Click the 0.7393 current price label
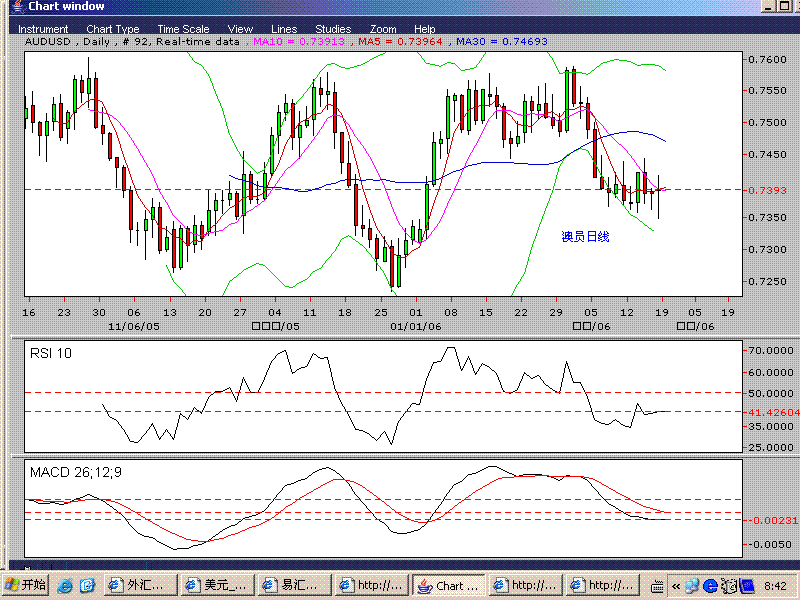800x600 pixels. click(x=767, y=190)
